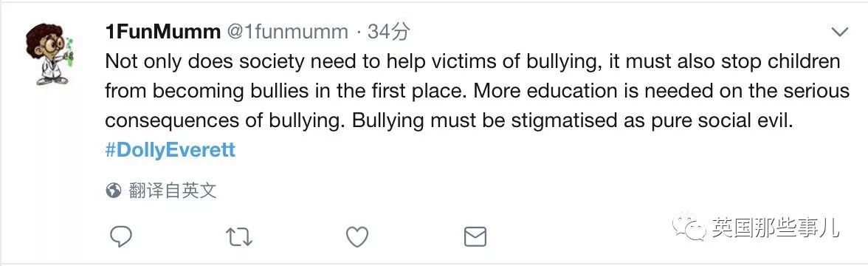Open the 1FunMumm scientist avatar picture

[x=50, y=54]
